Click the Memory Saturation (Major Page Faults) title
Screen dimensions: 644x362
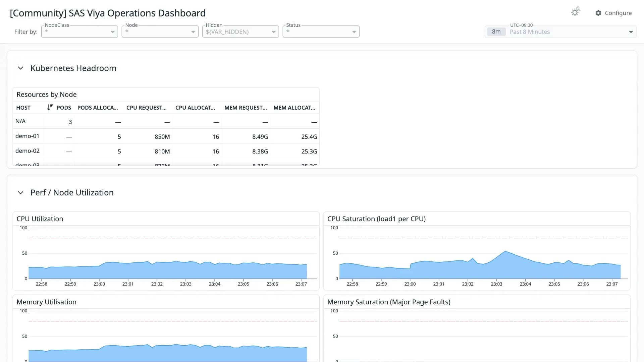[389, 302]
